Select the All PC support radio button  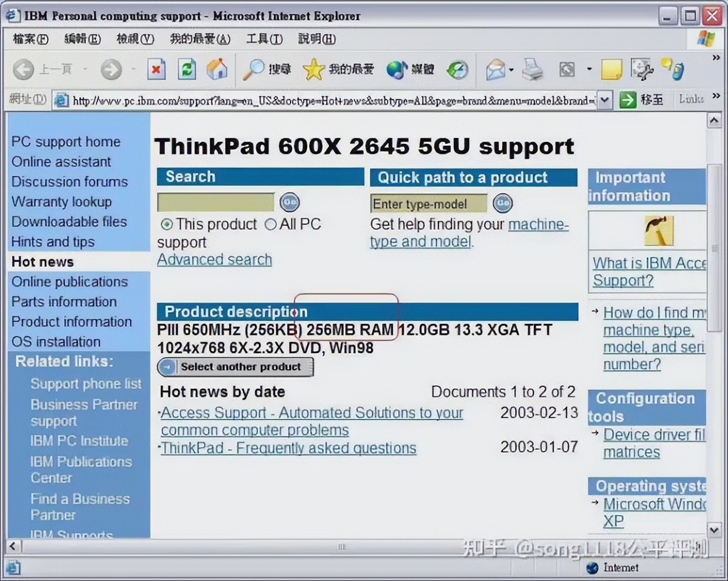[x=270, y=224]
